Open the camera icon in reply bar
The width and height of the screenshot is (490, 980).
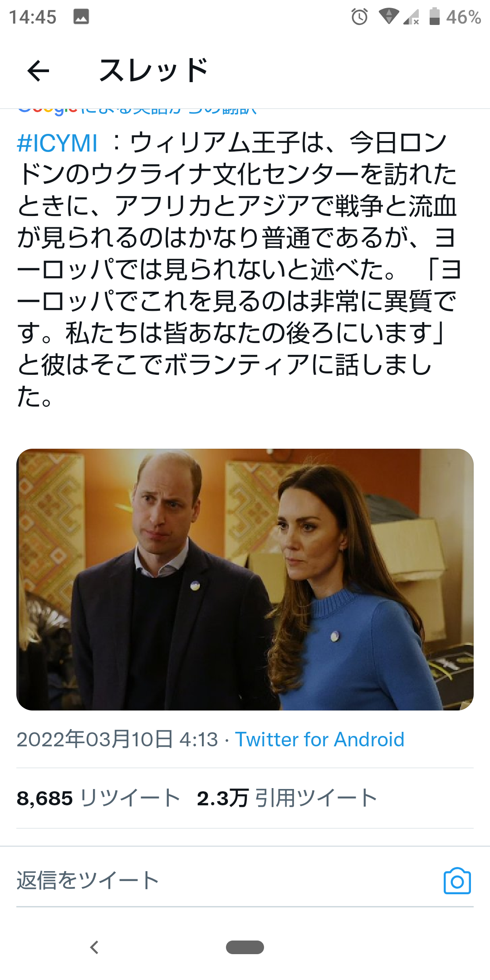coord(457,881)
